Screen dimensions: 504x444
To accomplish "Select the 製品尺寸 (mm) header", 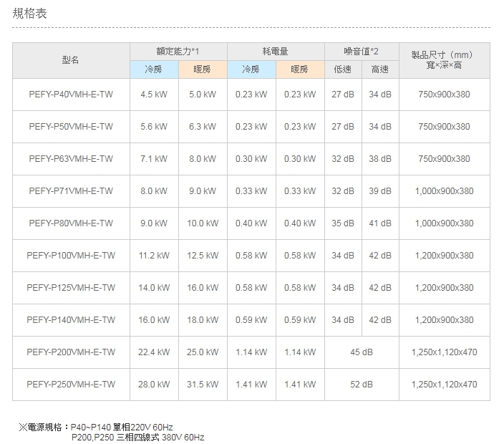I will (444, 60).
